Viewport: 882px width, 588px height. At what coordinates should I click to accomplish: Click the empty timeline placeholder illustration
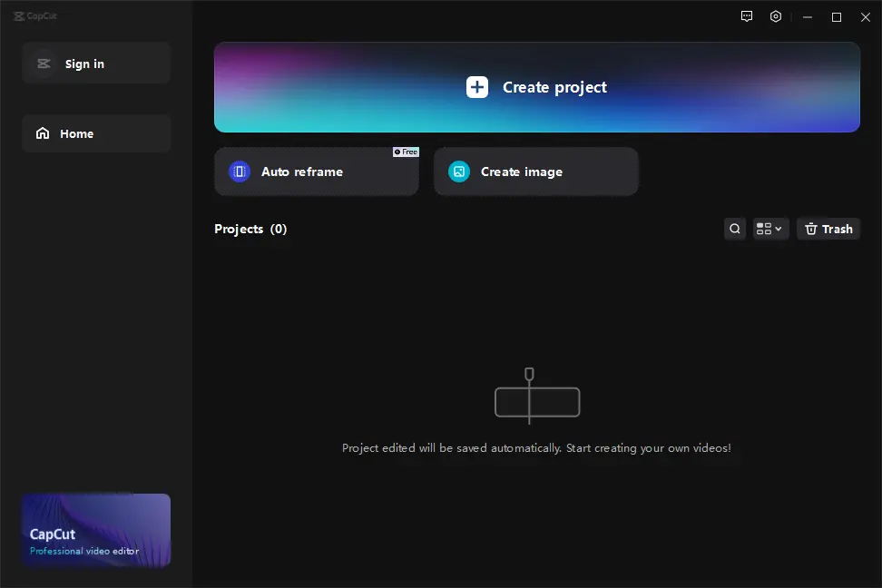536,397
